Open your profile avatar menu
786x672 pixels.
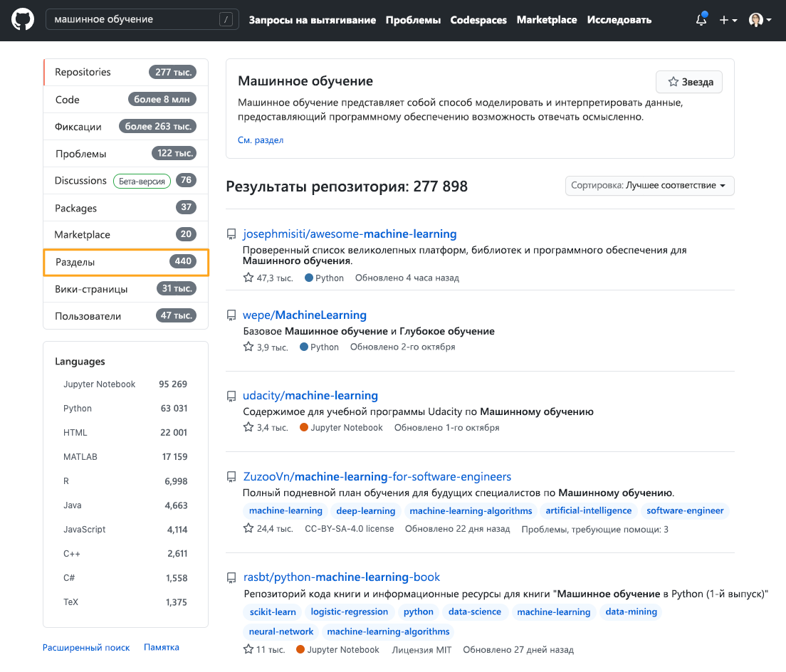[x=755, y=19]
